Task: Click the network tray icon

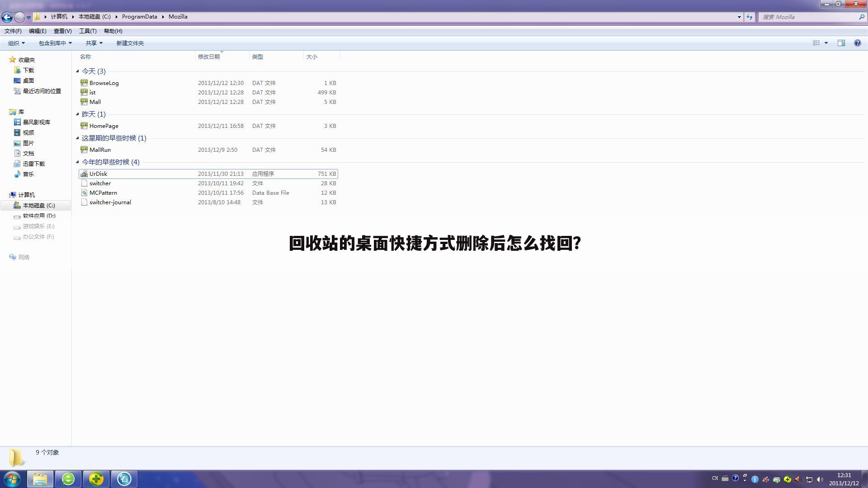Action: [x=809, y=479]
